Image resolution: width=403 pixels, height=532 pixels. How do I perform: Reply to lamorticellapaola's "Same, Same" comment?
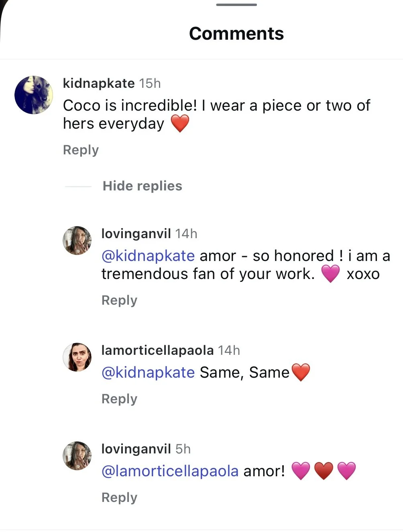coord(119,399)
